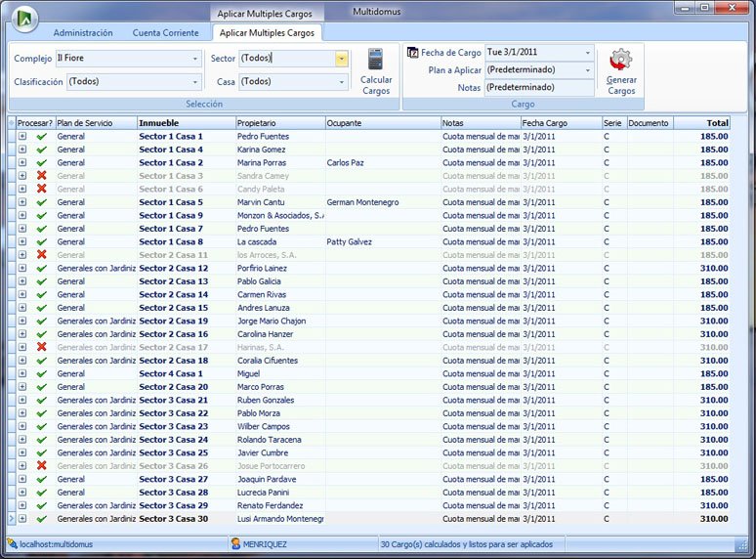This screenshot has height=559, width=756.
Task: Click the calendar icon beside Fecha de Cargo
Action: [412, 53]
